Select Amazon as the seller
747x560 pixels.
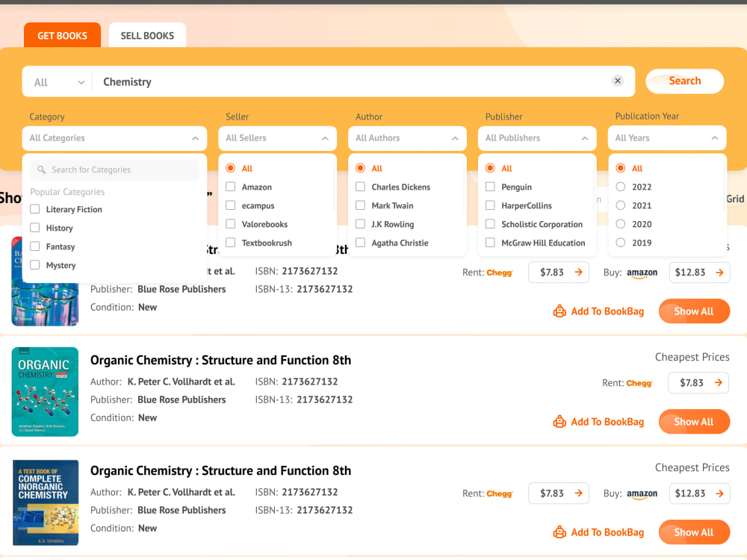(x=231, y=187)
